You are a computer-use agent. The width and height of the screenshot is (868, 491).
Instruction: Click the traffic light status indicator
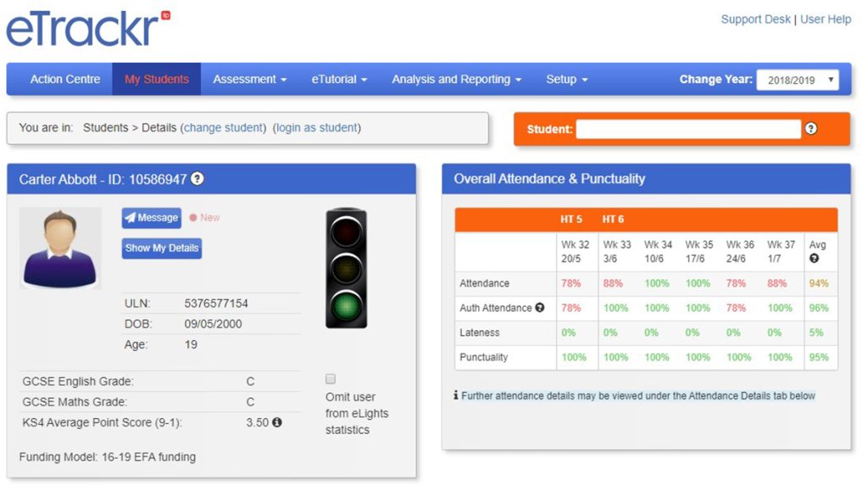click(x=346, y=268)
